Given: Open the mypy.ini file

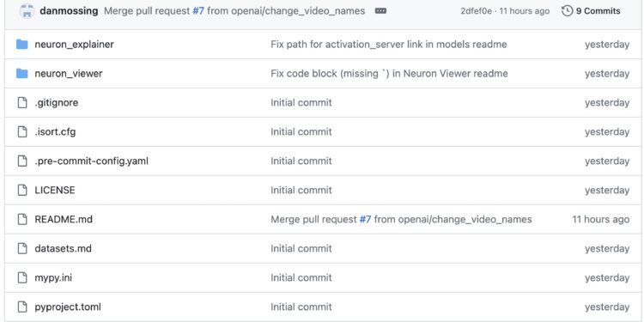Looking at the screenshot, I should 53,277.
